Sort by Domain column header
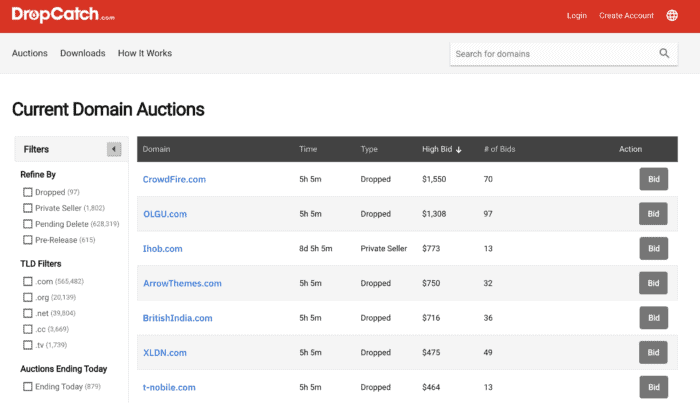 click(x=156, y=149)
